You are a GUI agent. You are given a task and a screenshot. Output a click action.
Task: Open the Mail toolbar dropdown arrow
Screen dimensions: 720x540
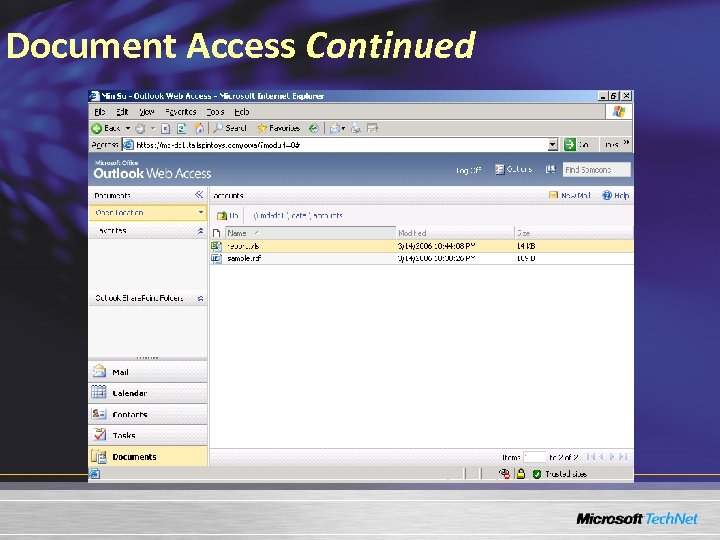tap(343, 129)
